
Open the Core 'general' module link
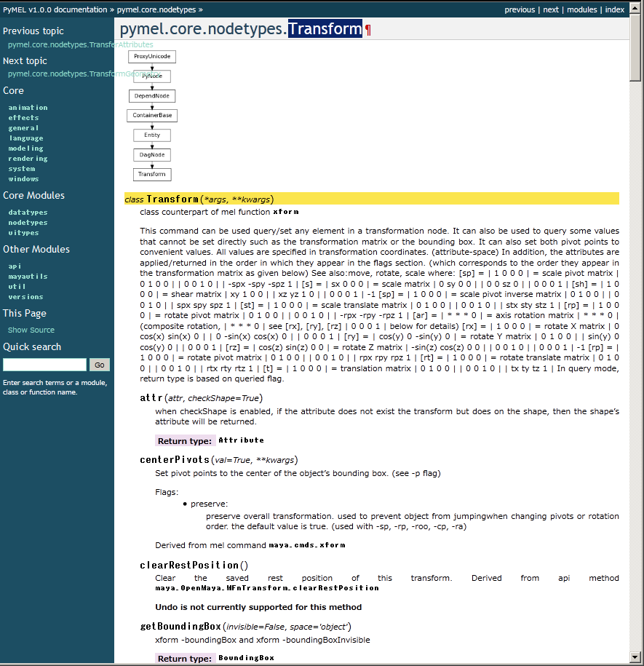[x=23, y=128]
